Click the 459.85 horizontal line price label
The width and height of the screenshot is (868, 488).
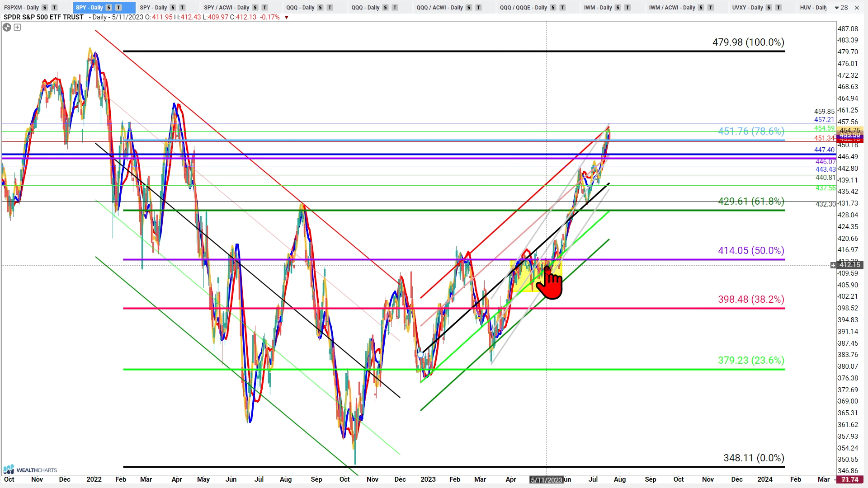point(824,112)
